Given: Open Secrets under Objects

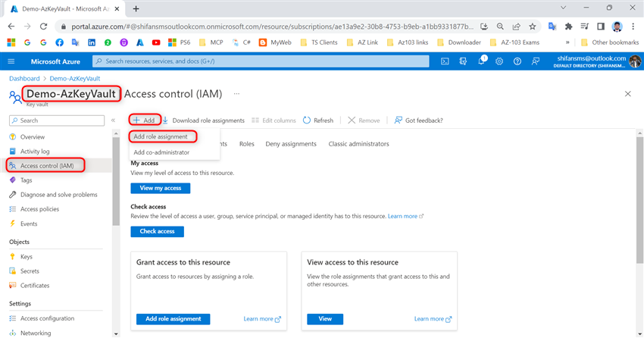Looking at the screenshot, I should [x=30, y=271].
